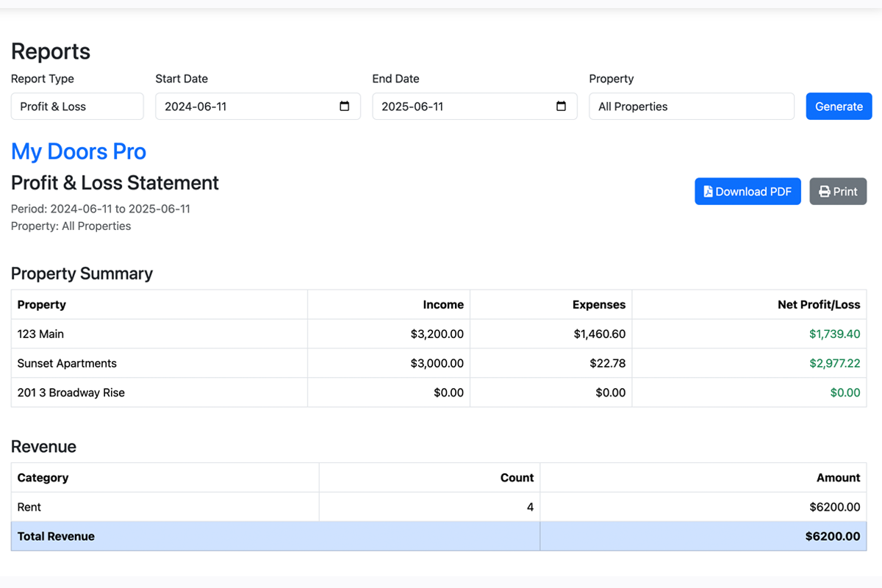882x588 pixels.
Task: Open the Start Date calendar picker icon
Action: tap(344, 106)
